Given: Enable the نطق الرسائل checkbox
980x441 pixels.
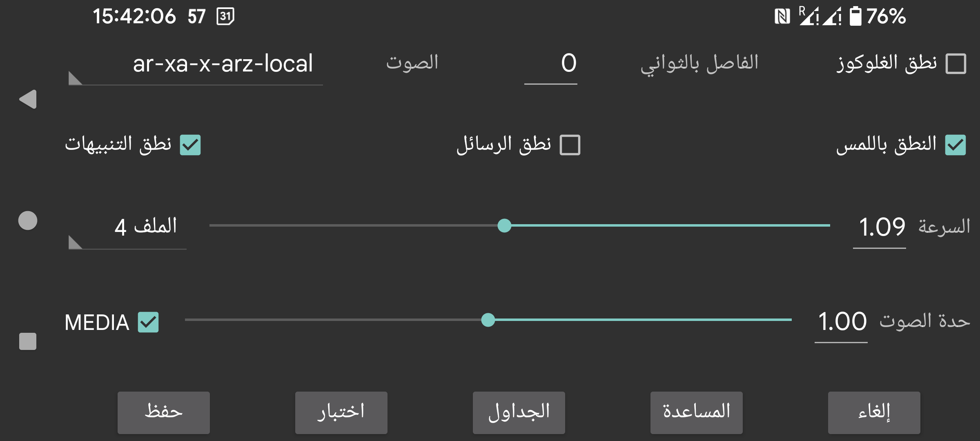Looking at the screenshot, I should point(570,145).
